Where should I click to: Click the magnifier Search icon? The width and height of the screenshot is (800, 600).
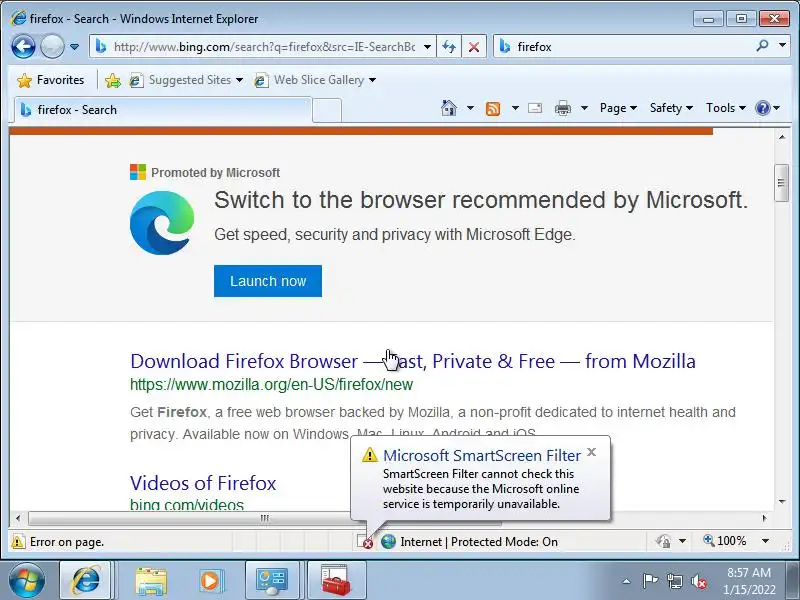pos(762,46)
